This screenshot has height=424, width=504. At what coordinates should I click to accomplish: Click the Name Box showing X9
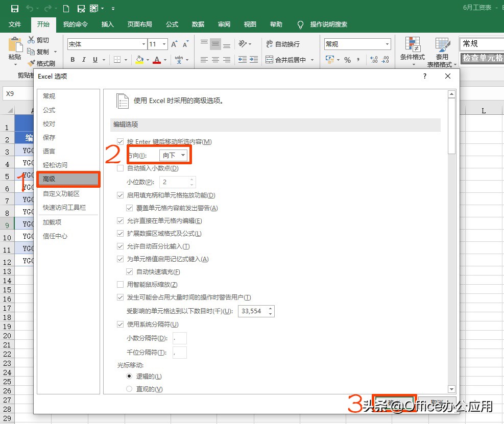point(18,93)
